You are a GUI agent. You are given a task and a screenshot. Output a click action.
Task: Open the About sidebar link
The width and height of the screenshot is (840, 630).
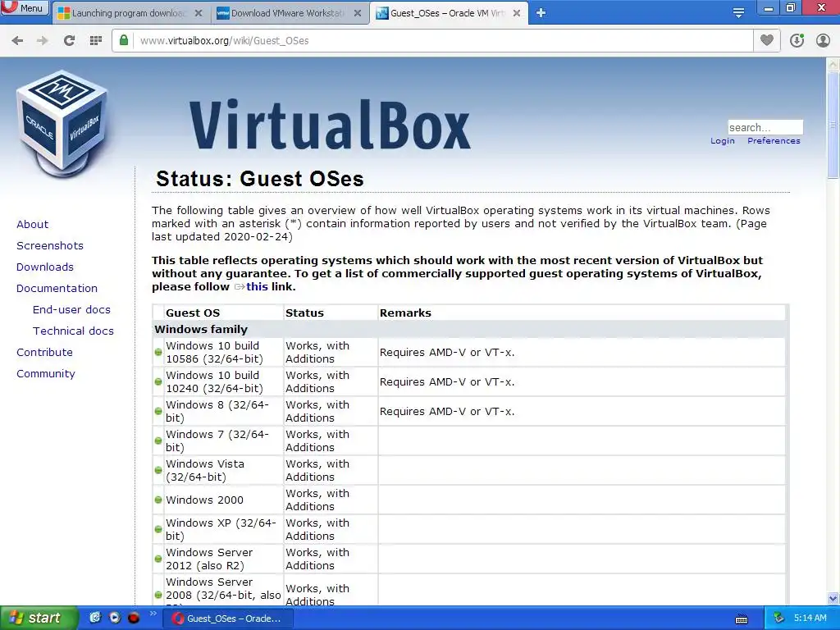pos(32,225)
